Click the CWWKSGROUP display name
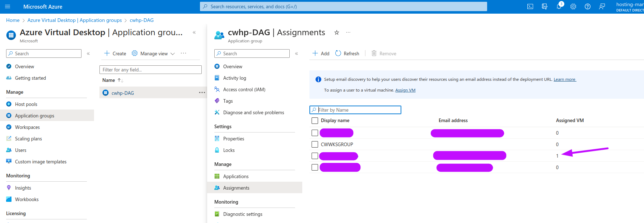Image resolution: width=644 pixels, height=223 pixels. (x=337, y=144)
